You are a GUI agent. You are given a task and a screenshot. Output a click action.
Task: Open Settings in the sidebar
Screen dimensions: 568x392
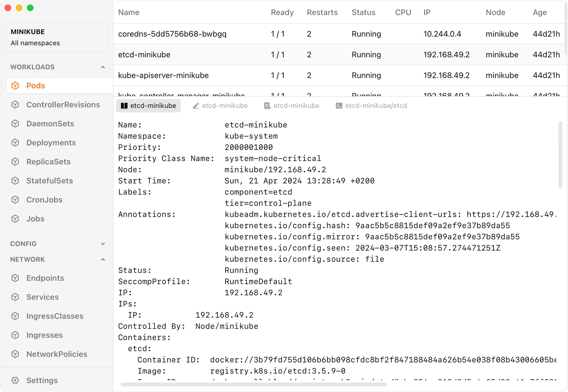click(x=42, y=380)
